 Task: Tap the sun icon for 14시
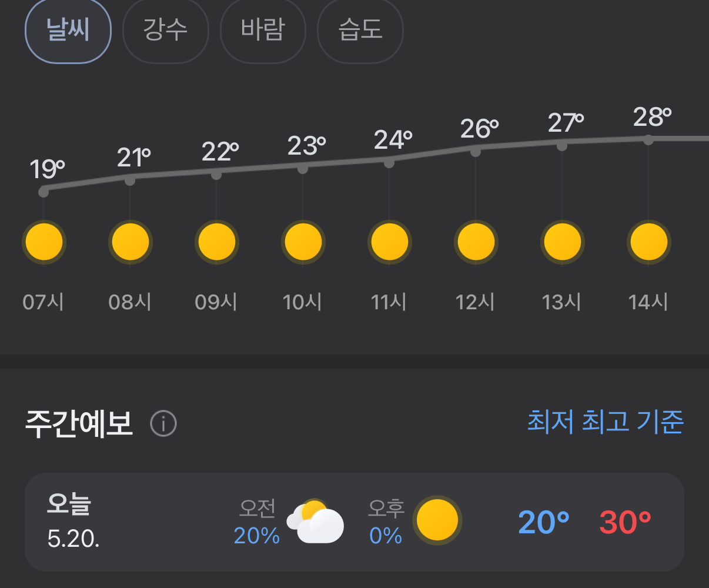point(649,242)
